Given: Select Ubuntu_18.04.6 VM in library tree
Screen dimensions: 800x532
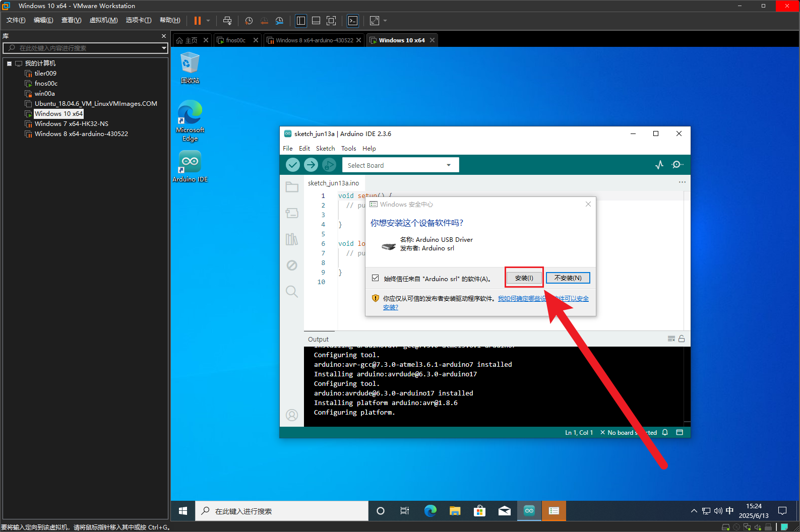Looking at the screenshot, I should click(x=96, y=104).
